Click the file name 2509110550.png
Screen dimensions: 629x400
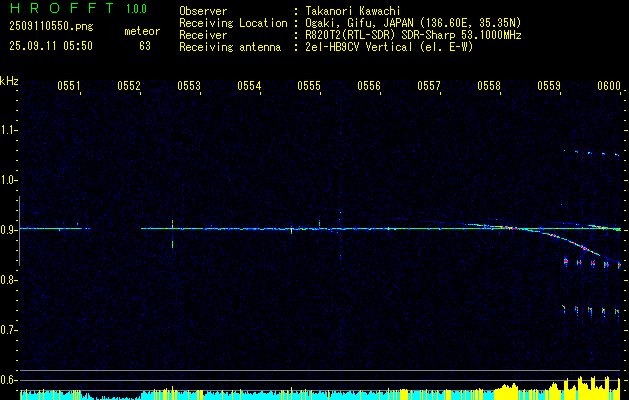pyautogui.click(x=51, y=26)
